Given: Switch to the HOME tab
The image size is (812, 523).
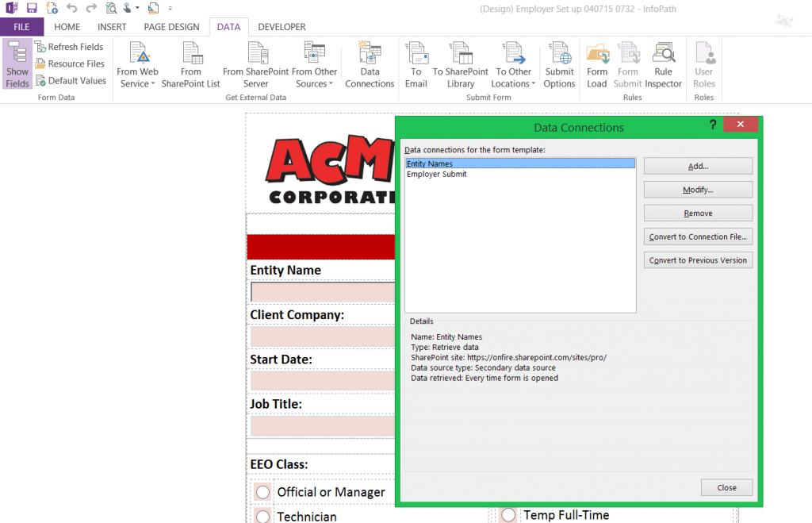Looking at the screenshot, I should pos(67,27).
